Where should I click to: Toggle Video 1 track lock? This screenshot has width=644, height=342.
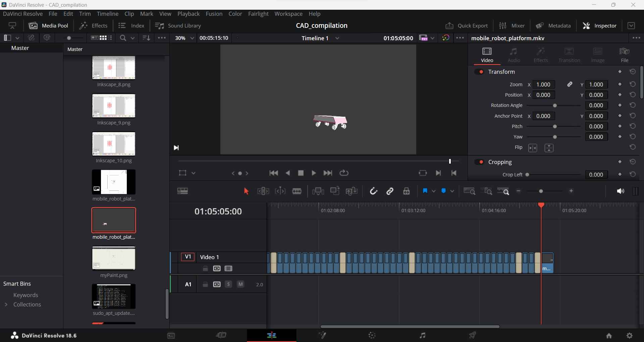coord(205,269)
